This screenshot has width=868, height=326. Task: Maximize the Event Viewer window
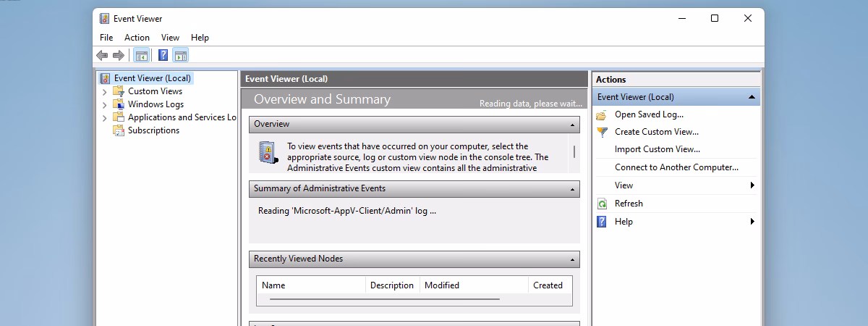(715, 19)
